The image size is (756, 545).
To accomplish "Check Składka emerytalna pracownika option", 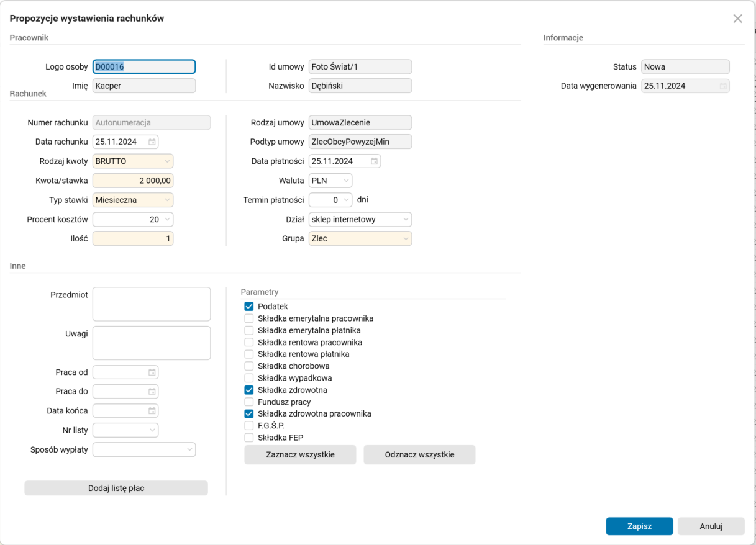I will (249, 318).
